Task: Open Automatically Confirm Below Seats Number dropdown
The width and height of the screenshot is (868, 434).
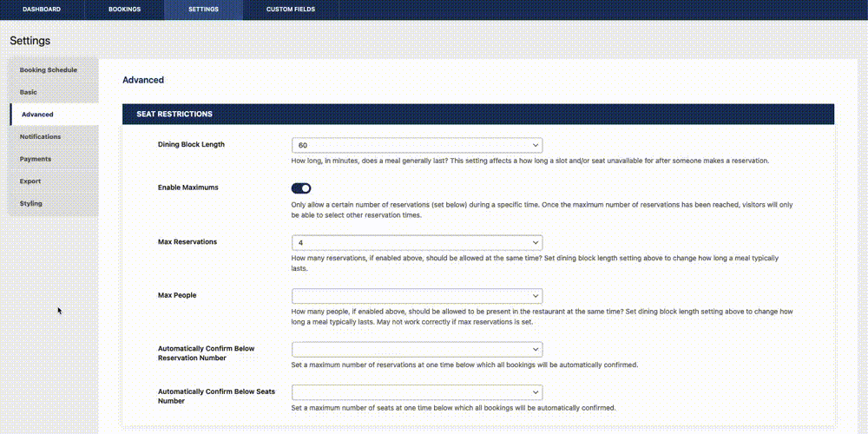Action: click(417, 392)
